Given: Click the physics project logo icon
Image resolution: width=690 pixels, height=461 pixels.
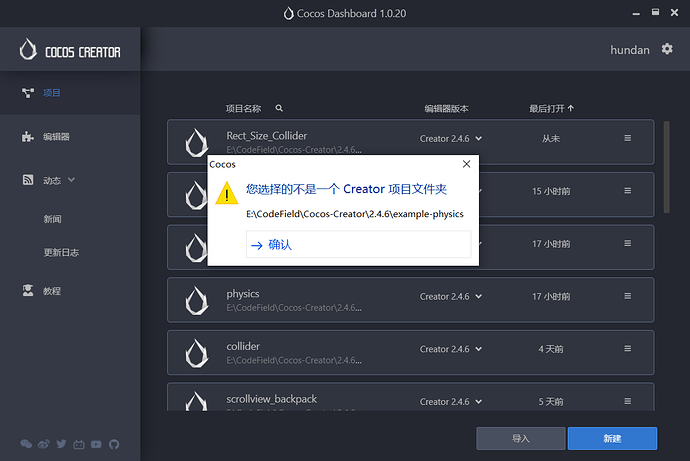Looking at the screenshot, I should click(196, 300).
